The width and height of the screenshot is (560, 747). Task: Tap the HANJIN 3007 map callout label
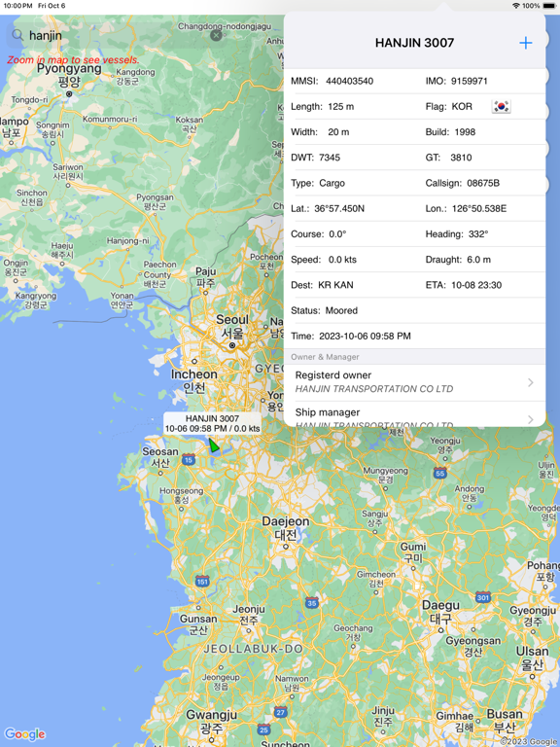tap(212, 423)
